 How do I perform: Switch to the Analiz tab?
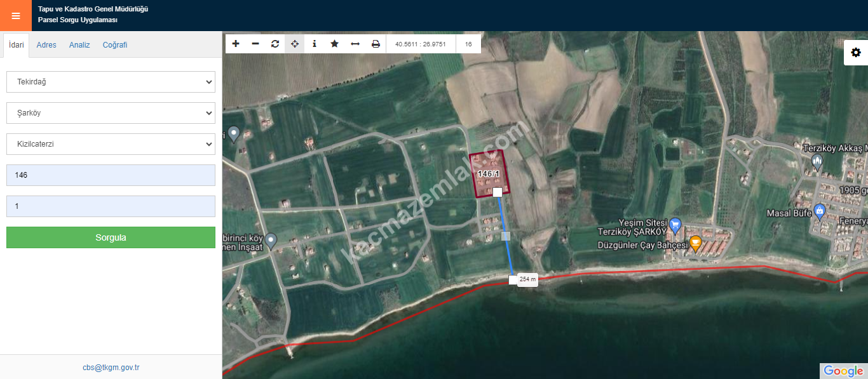tap(79, 45)
